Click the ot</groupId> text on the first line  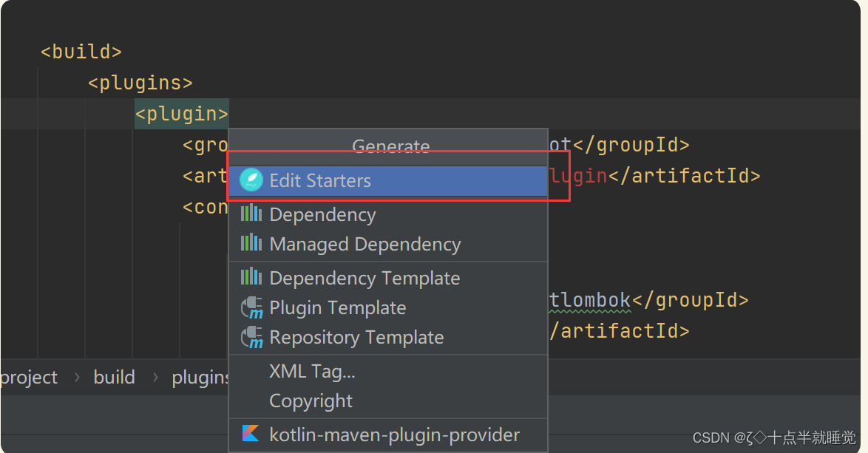pyautogui.click(x=620, y=144)
